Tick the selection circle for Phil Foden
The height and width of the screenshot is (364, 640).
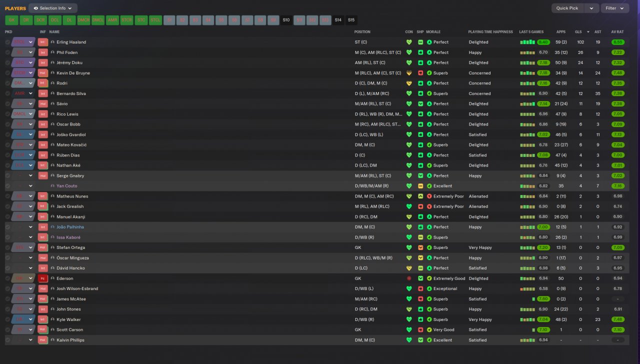pos(7,52)
